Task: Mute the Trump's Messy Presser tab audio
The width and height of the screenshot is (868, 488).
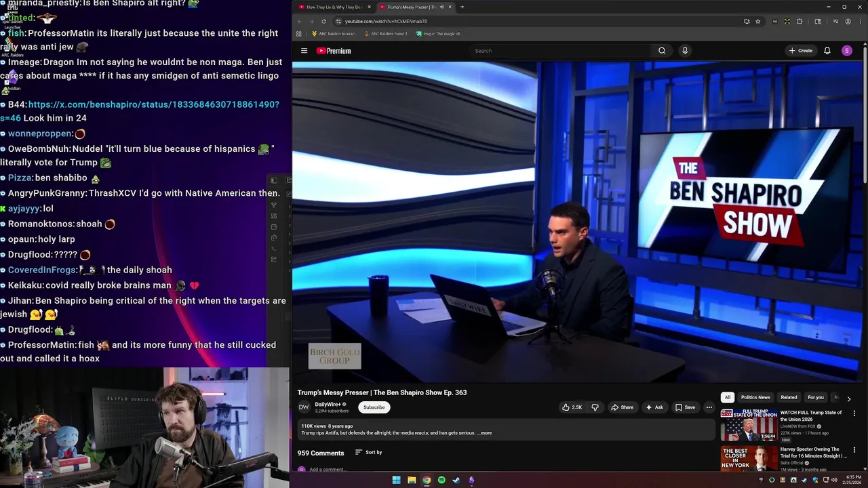Action: [441, 7]
